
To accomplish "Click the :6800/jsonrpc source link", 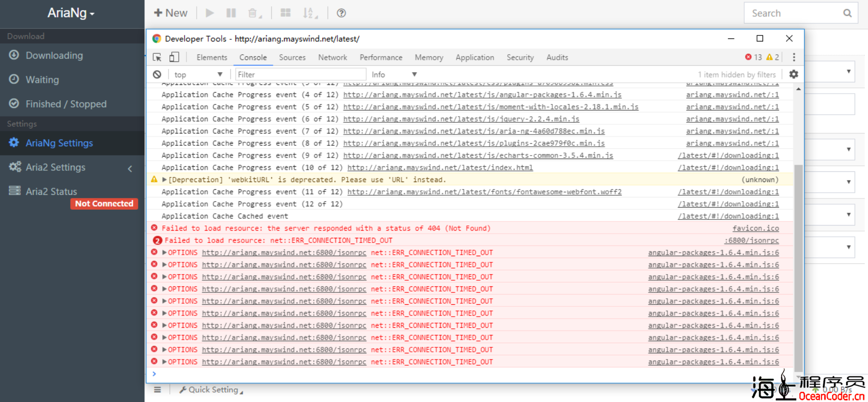I will click(751, 240).
